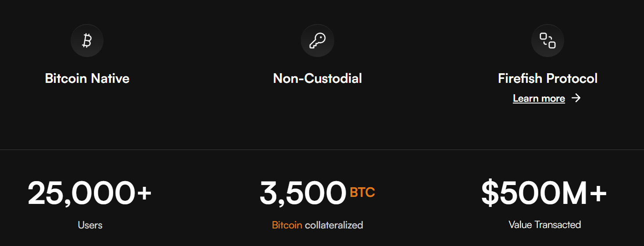Click the Users label

point(90,225)
